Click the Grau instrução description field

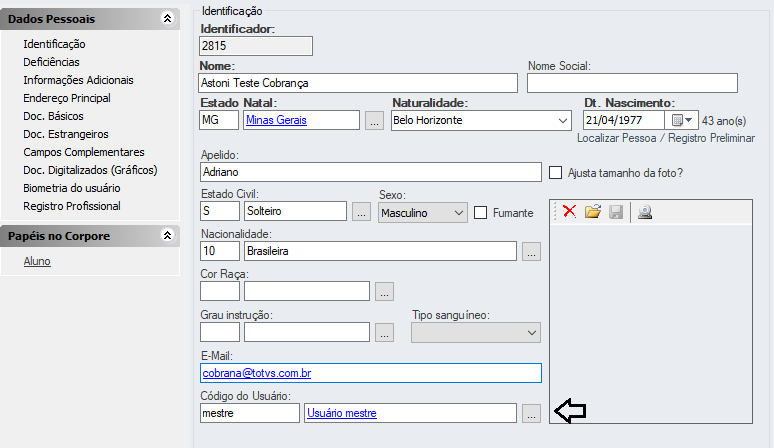coord(307,332)
